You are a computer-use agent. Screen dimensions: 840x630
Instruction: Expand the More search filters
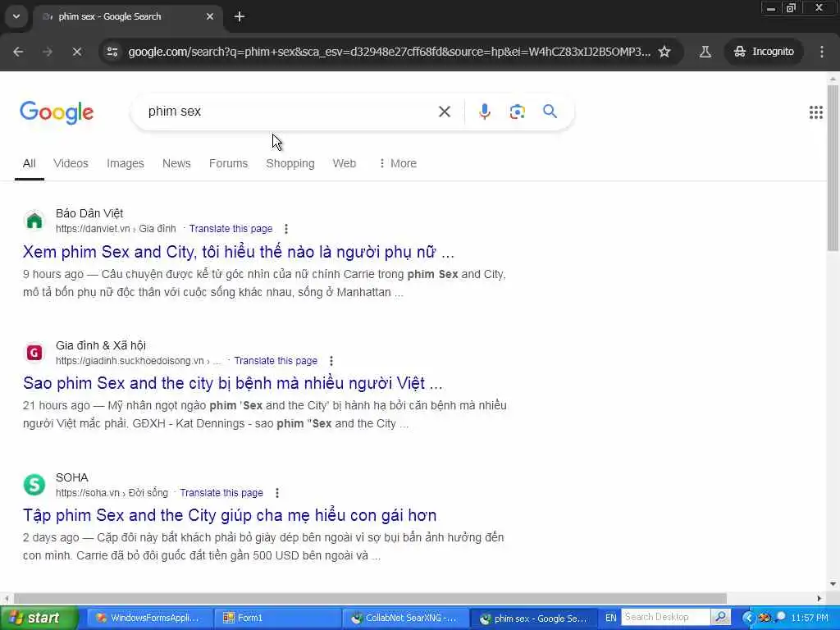point(398,163)
